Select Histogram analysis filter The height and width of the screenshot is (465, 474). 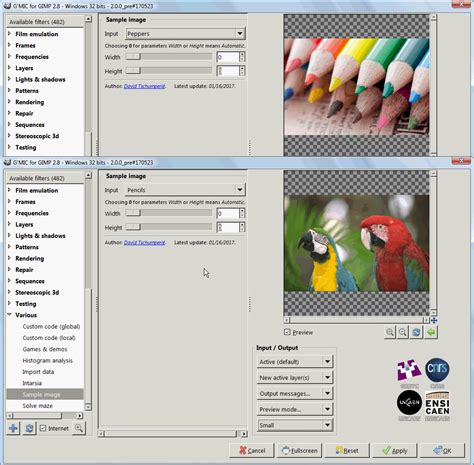click(x=47, y=361)
